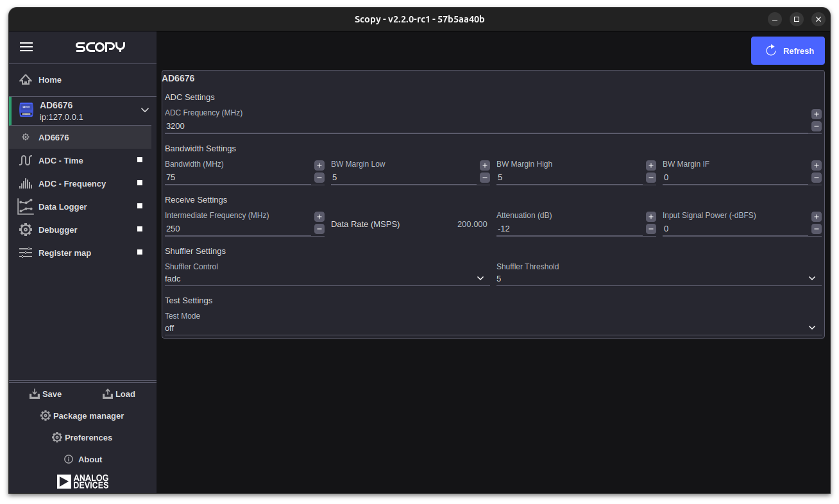Toggle the Debugger run square

(x=140, y=229)
